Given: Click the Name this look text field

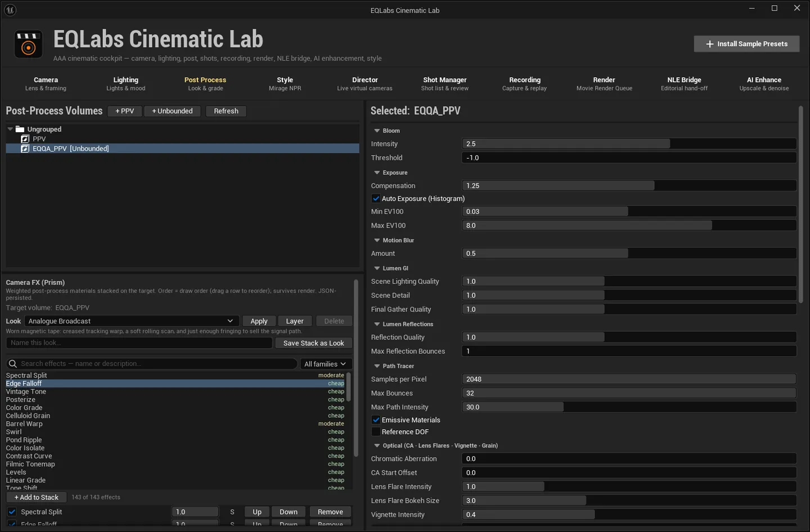Looking at the screenshot, I should tap(139, 343).
